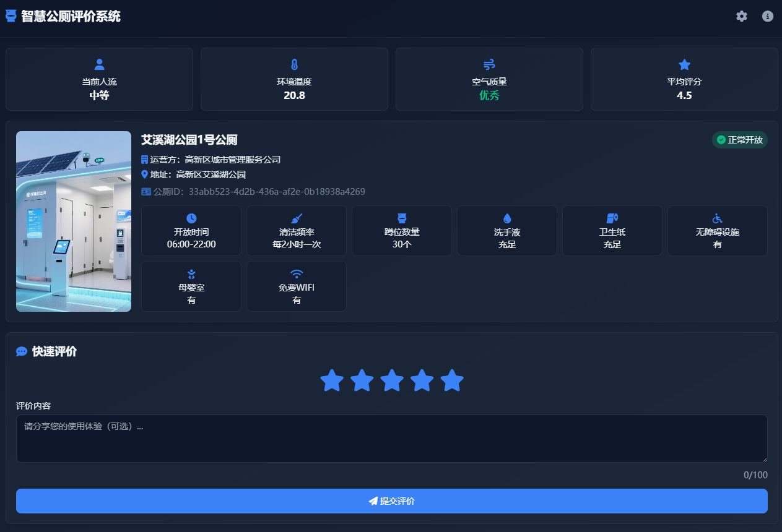This screenshot has height=532, width=782.
Task: Click the address text 高新区艾溪湖公园
Action: [211, 174]
